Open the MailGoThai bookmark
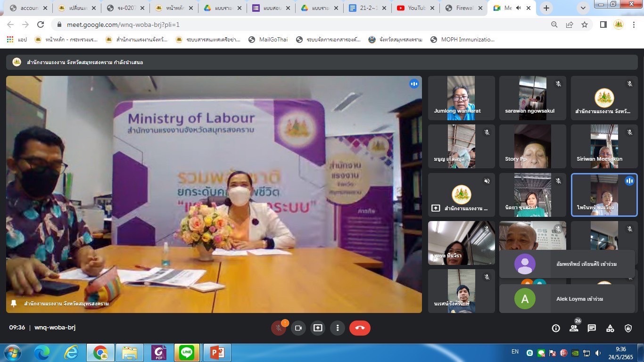The height and width of the screenshot is (362, 644). pyautogui.click(x=268, y=40)
